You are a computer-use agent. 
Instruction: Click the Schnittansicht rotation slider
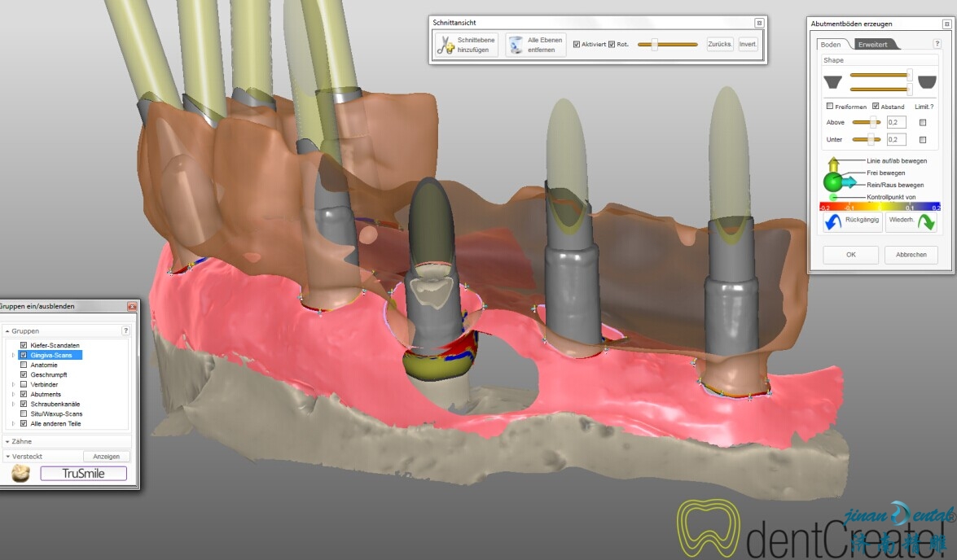tap(668, 44)
